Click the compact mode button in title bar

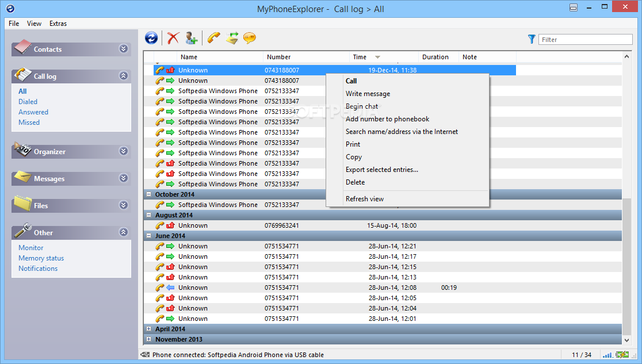[x=573, y=7]
